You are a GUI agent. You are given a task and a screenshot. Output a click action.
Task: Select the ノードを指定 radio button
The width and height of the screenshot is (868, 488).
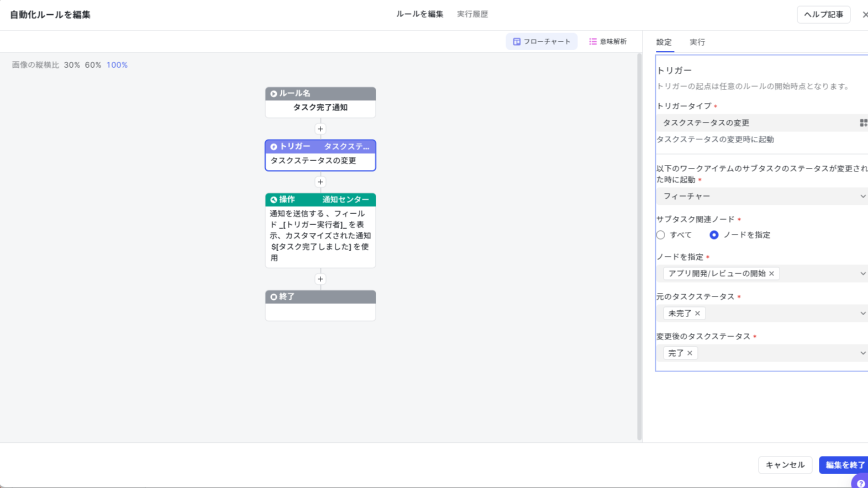714,235
